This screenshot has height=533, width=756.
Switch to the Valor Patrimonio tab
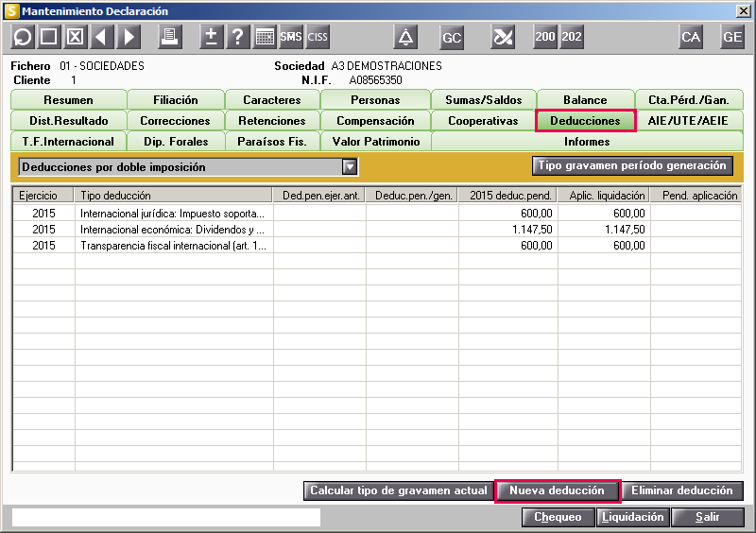point(375,142)
